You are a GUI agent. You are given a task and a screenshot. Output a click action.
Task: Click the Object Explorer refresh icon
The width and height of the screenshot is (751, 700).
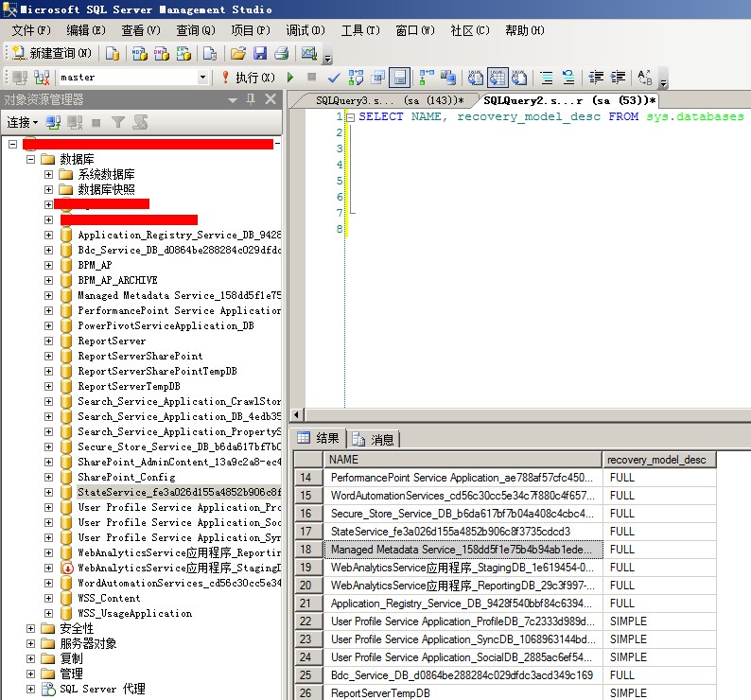tap(140, 123)
